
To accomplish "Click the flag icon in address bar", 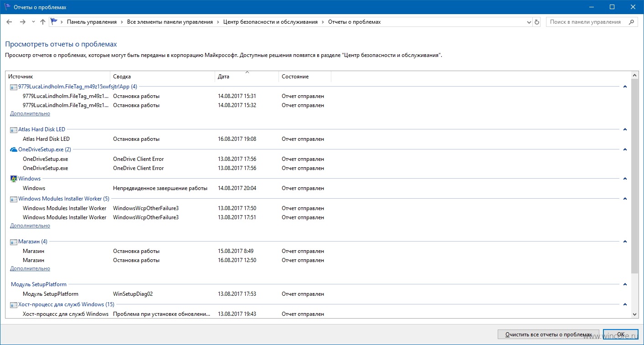I will (x=54, y=22).
